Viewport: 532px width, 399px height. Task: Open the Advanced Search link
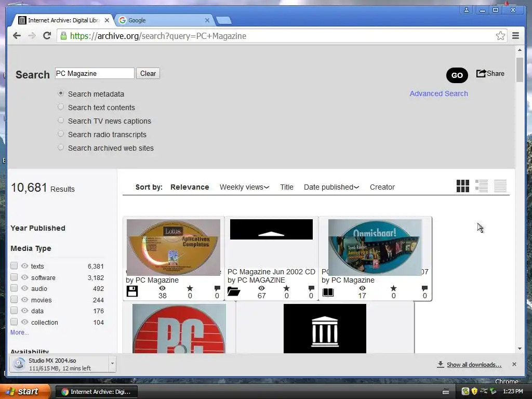click(x=438, y=94)
